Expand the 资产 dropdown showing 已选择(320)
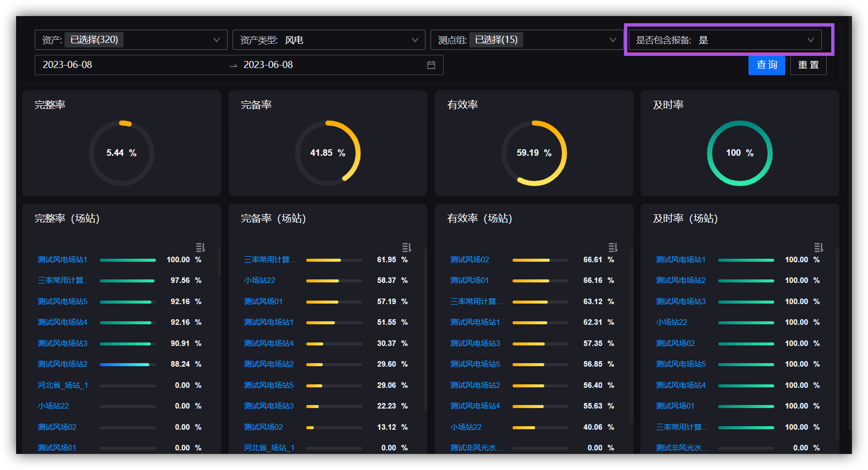 tap(131, 40)
